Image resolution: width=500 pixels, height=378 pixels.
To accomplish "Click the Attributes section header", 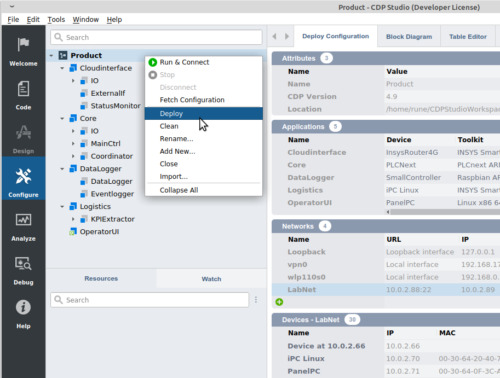I will [x=386, y=58].
